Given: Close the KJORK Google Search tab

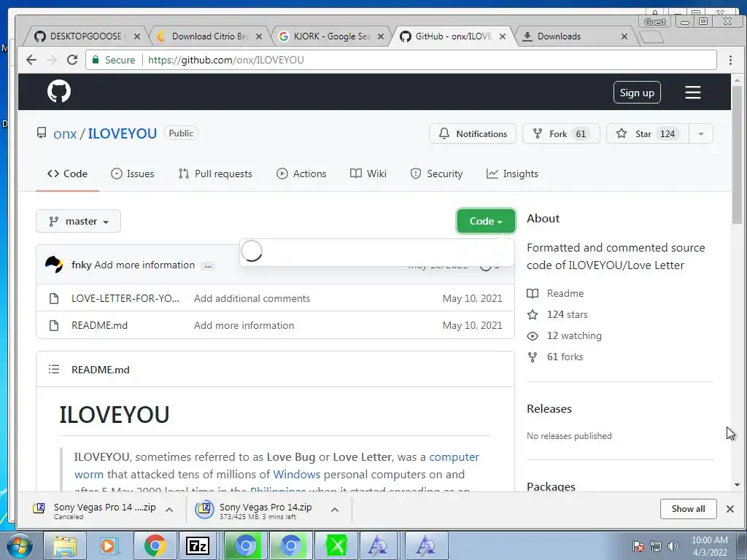Looking at the screenshot, I should coord(381,36).
